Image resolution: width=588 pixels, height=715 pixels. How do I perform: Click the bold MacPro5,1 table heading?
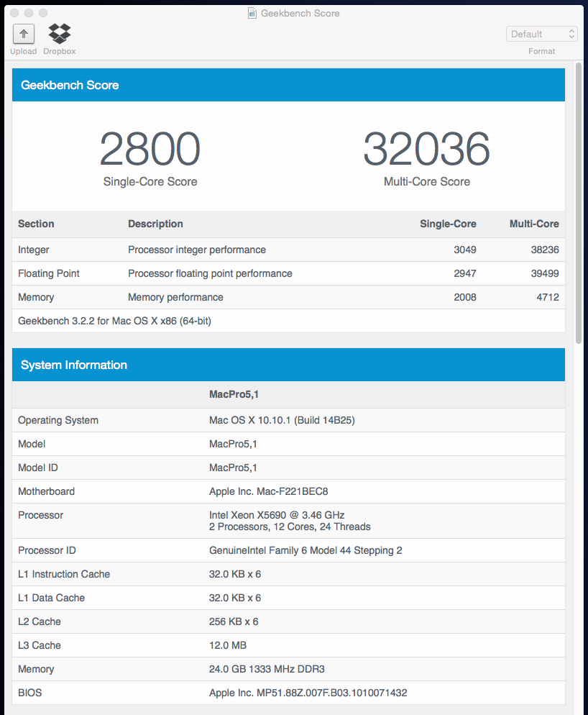[234, 394]
